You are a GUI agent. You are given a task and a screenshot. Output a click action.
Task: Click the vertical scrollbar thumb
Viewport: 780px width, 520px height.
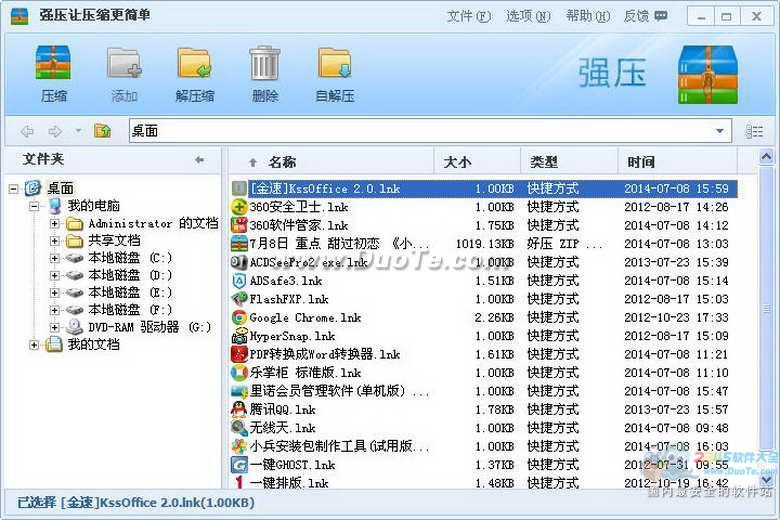tap(767, 309)
